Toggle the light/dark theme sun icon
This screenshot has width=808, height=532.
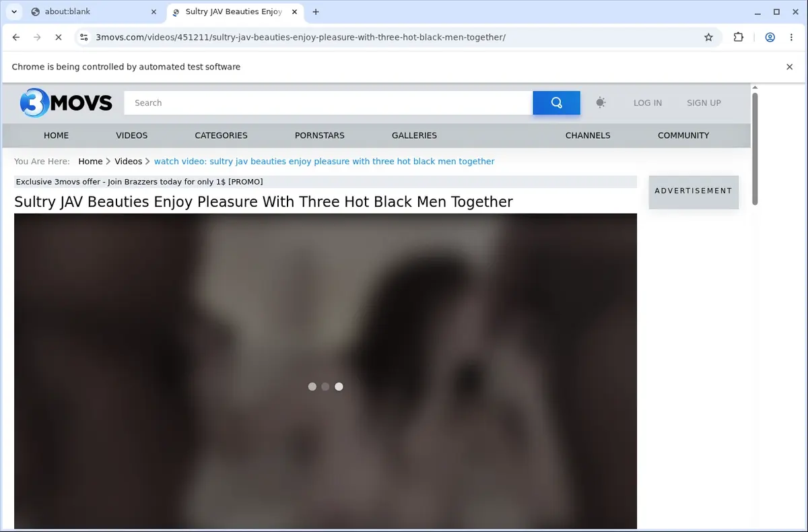pyautogui.click(x=601, y=102)
